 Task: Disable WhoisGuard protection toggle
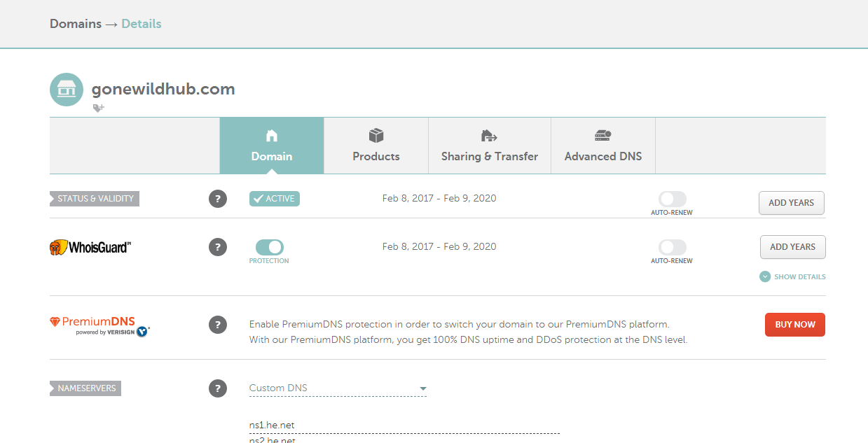pos(270,247)
